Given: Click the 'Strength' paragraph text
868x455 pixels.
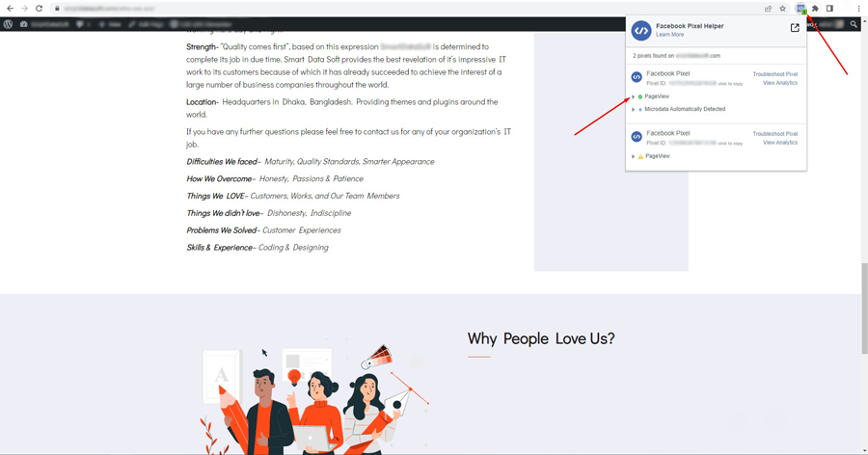Looking at the screenshot, I should [346, 66].
